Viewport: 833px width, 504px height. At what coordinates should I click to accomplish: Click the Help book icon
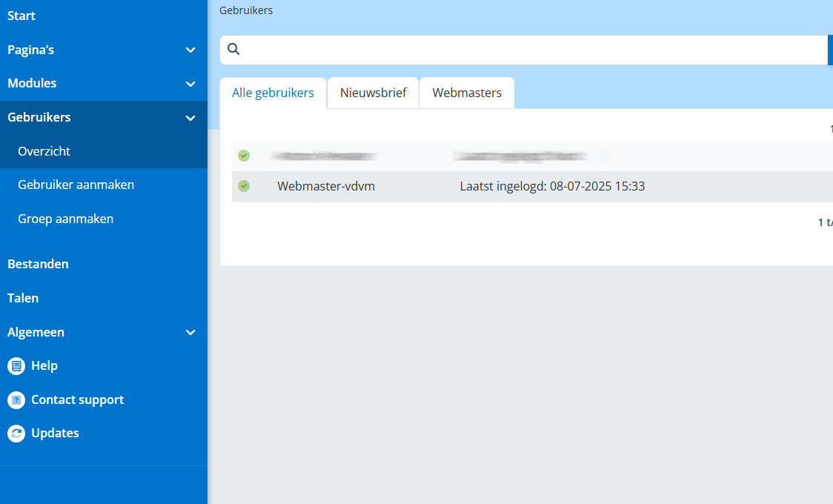[x=16, y=366]
